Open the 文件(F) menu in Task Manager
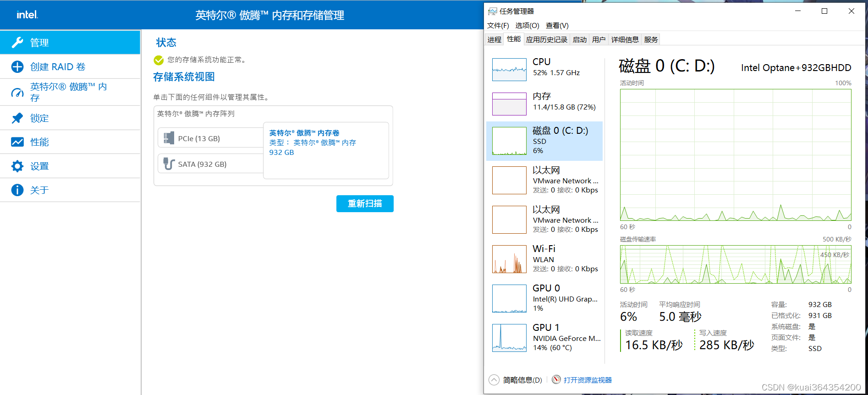 (498, 26)
